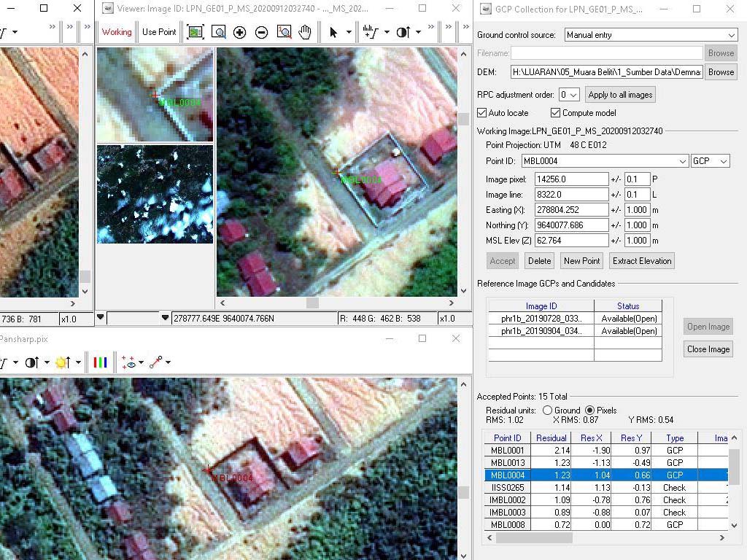This screenshot has height=560, width=747.
Task: Click the zoom 1:1 magnifier icon
Action: (x=284, y=32)
